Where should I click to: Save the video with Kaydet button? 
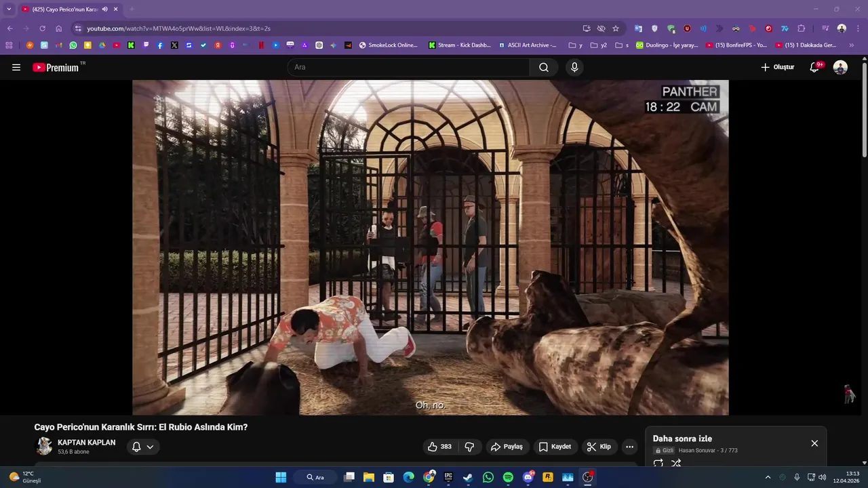[x=555, y=447]
